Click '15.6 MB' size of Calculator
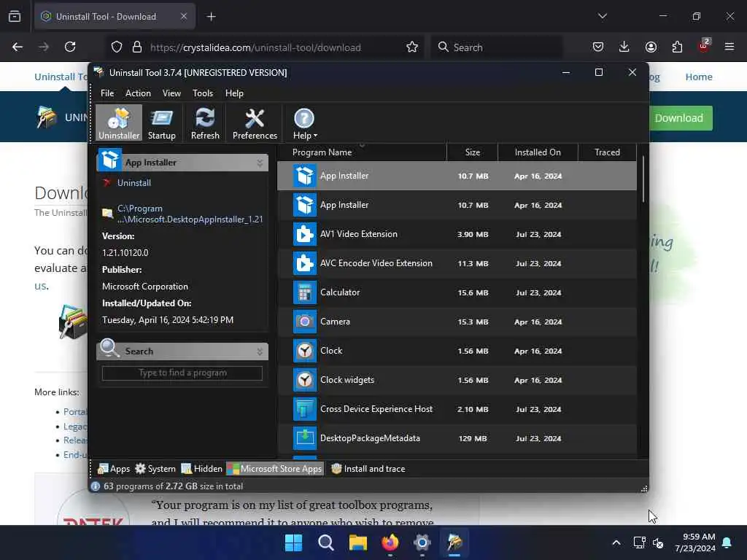 473,293
